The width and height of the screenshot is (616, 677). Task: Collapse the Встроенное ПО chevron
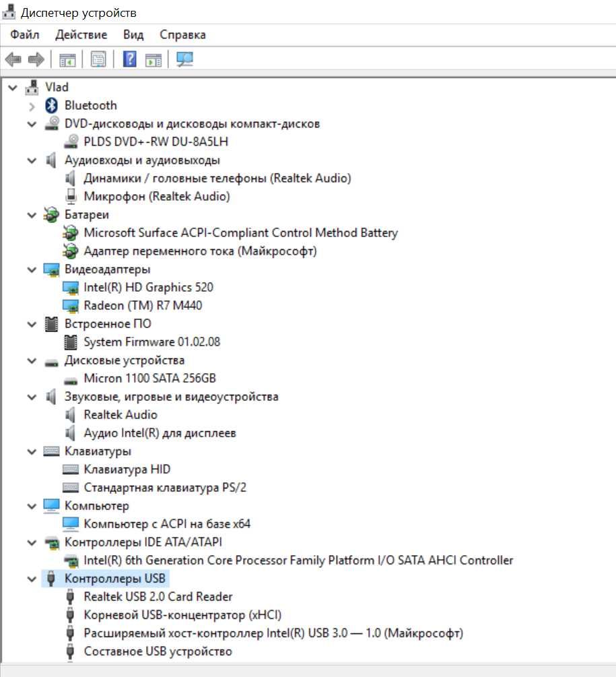pos(32,324)
